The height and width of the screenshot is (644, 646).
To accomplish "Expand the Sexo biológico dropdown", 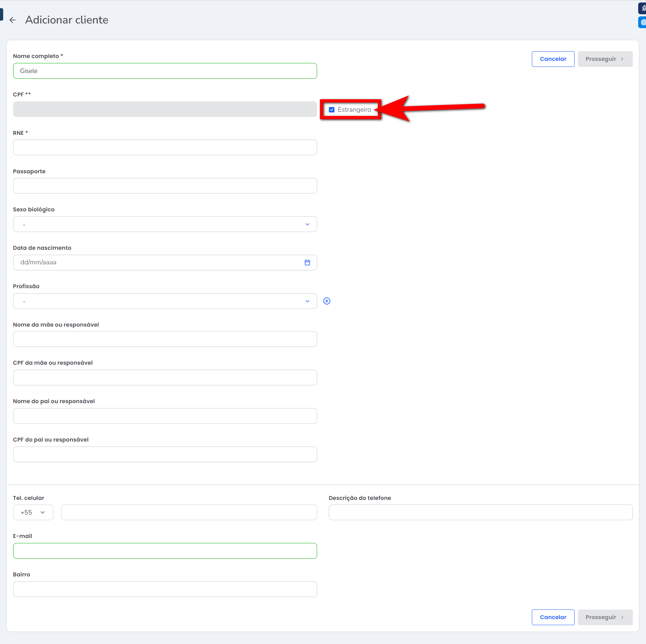I will pyautogui.click(x=165, y=224).
